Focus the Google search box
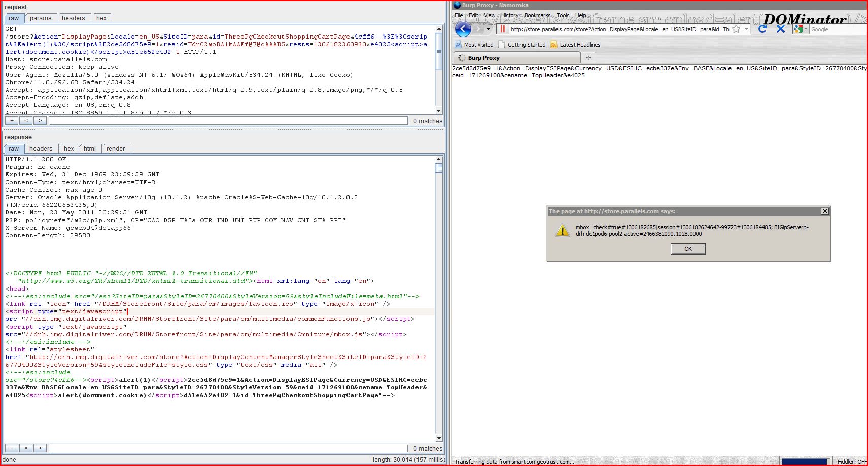868x466 pixels. tap(838, 29)
